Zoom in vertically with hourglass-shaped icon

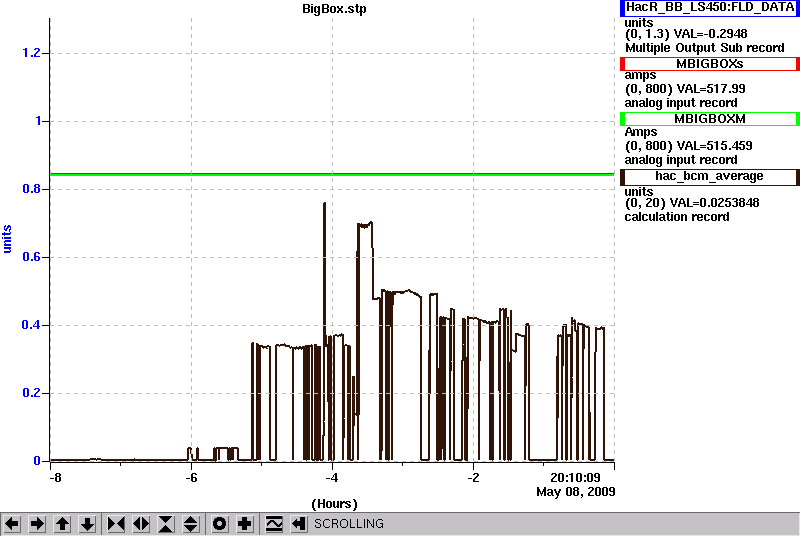pos(166,524)
